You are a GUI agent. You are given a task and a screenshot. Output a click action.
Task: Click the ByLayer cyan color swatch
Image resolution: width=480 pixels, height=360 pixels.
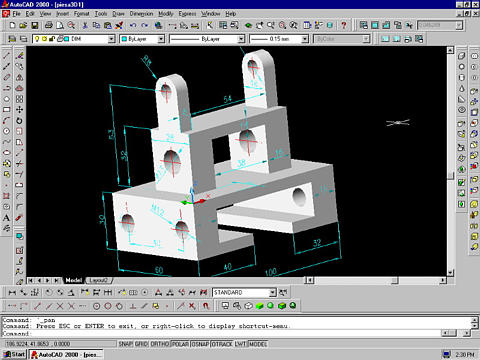pyautogui.click(x=124, y=39)
